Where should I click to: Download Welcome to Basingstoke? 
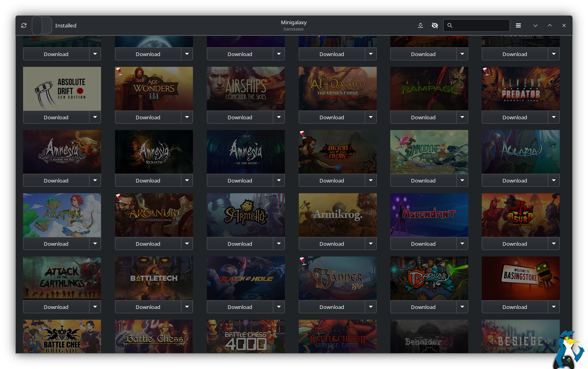515,307
